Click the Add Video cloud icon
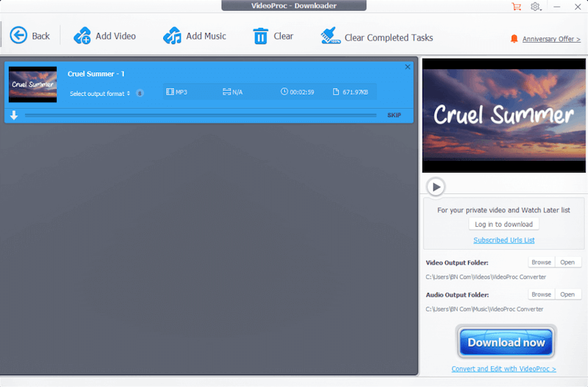588x387 pixels. [x=82, y=36]
